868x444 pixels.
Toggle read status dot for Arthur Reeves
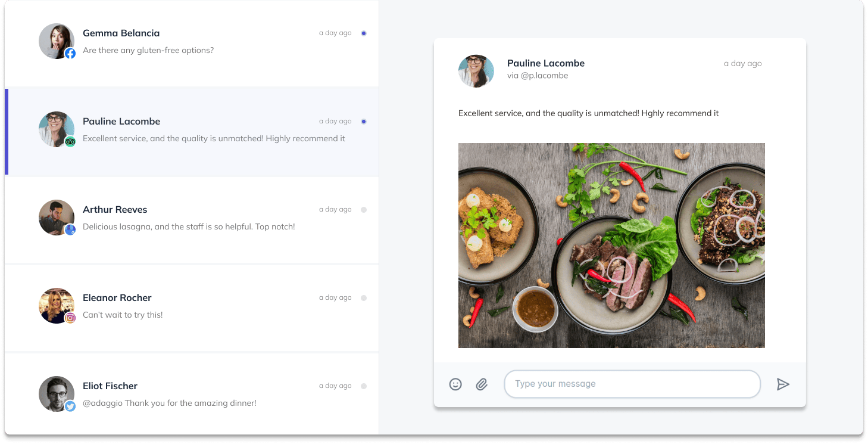(x=364, y=210)
